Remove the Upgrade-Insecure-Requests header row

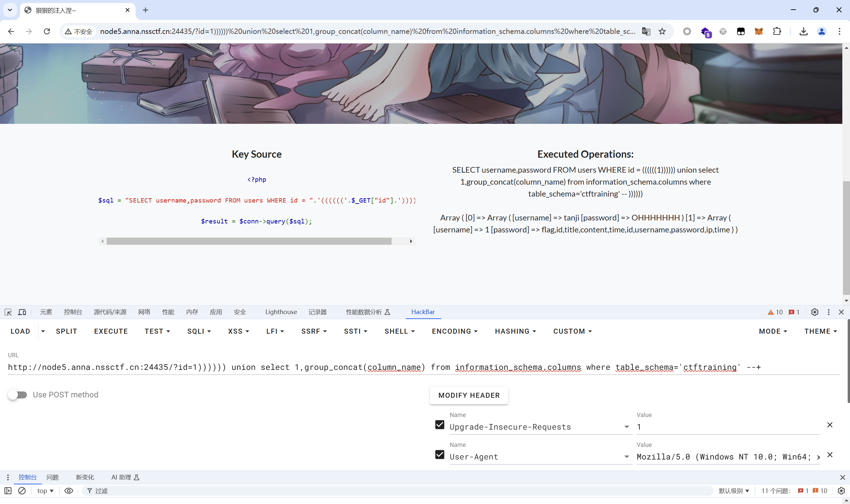[830, 425]
